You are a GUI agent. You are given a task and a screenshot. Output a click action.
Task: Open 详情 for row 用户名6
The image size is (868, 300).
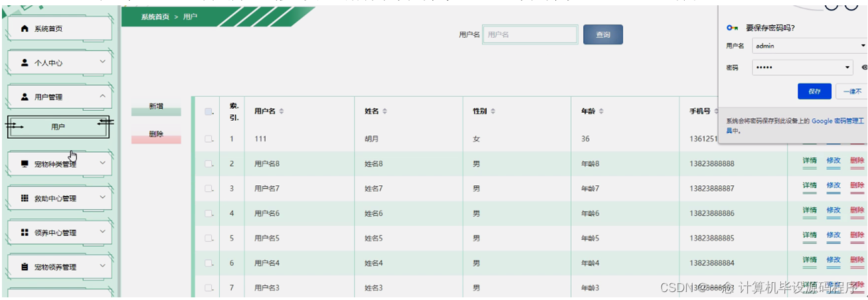810,211
